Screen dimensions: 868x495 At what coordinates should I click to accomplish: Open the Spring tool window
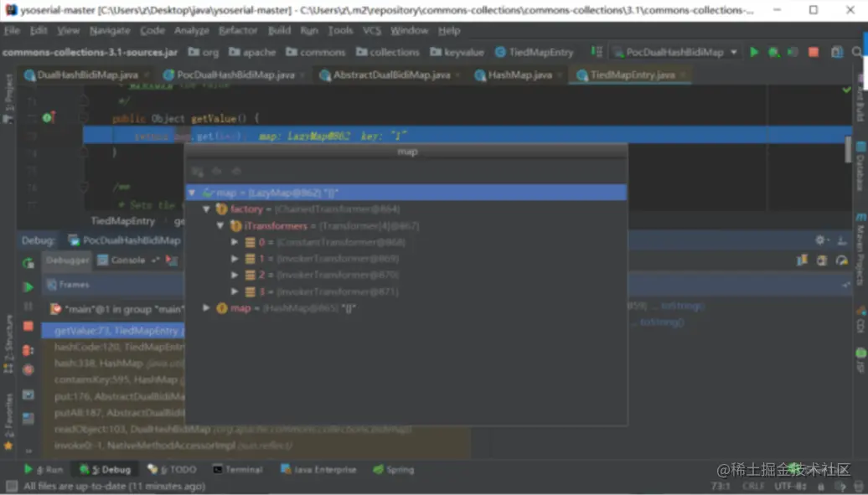394,470
